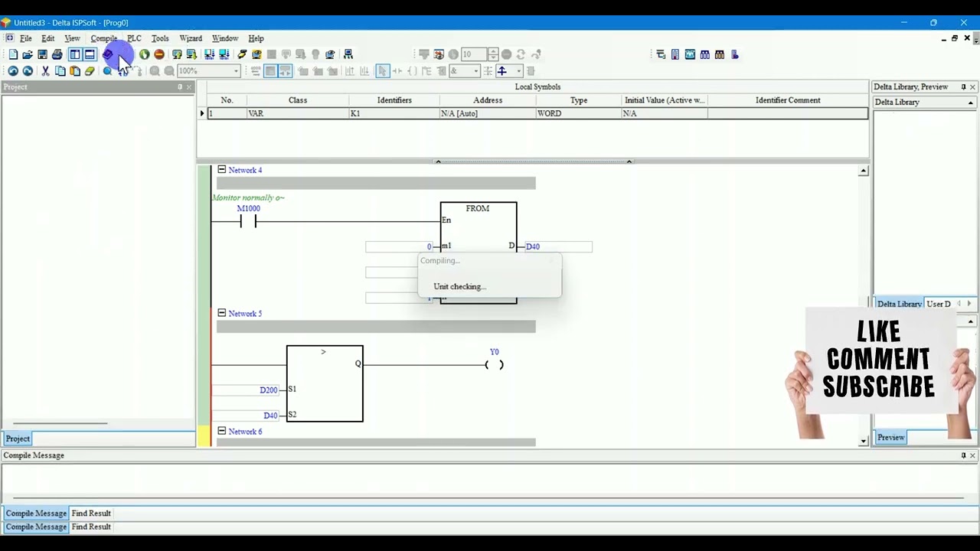Collapse Network 6 with its minus box
The image size is (980, 551).
[221, 431]
